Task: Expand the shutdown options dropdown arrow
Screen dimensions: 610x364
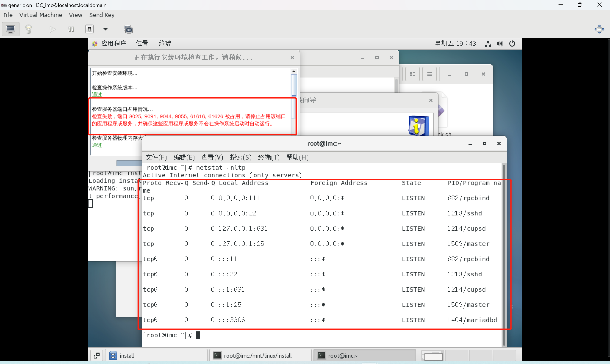Action: pos(105,29)
